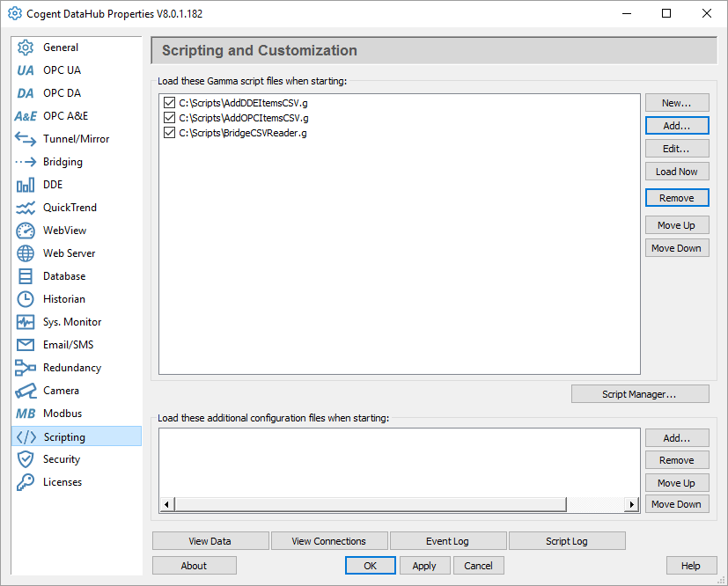The image size is (728, 586).
Task: Open the Historian clock icon
Action: [26, 299]
